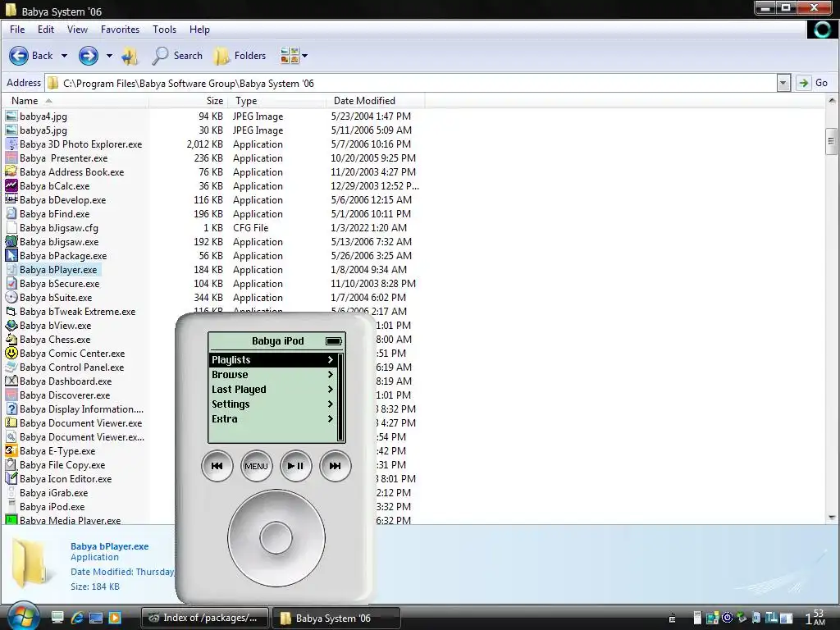Select Babya bPackage.exe icon
The image size is (840, 630).
click(11, 256)
